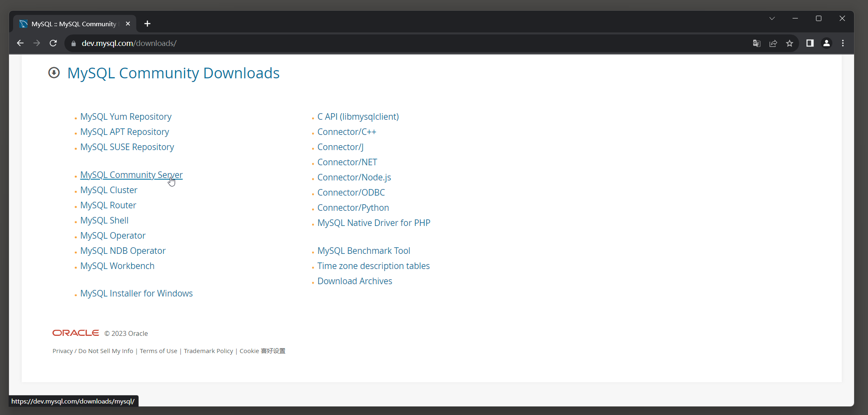Open Connector/C++ link
868x415 pixels.
(347, 132)
